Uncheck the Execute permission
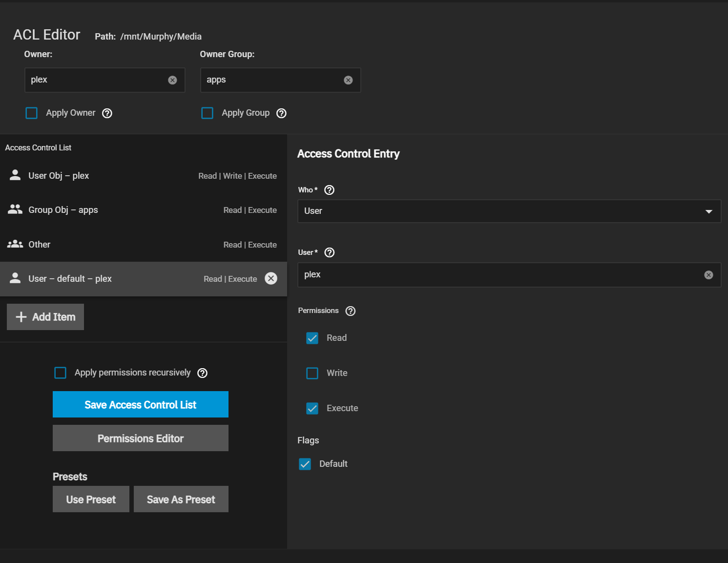The image size is (728, 563). pos(312,408)
